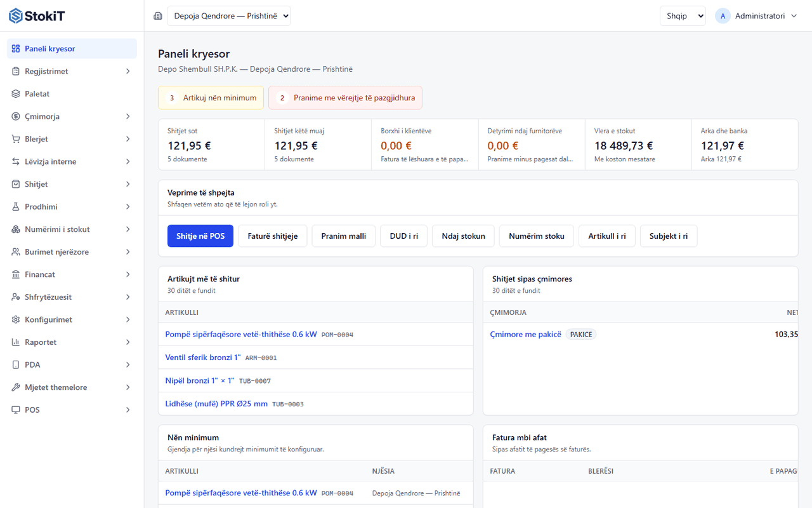This screenshot has height=508, width=812.
Task: Click the Prodhimi flask icon
Action: [16, 207]
